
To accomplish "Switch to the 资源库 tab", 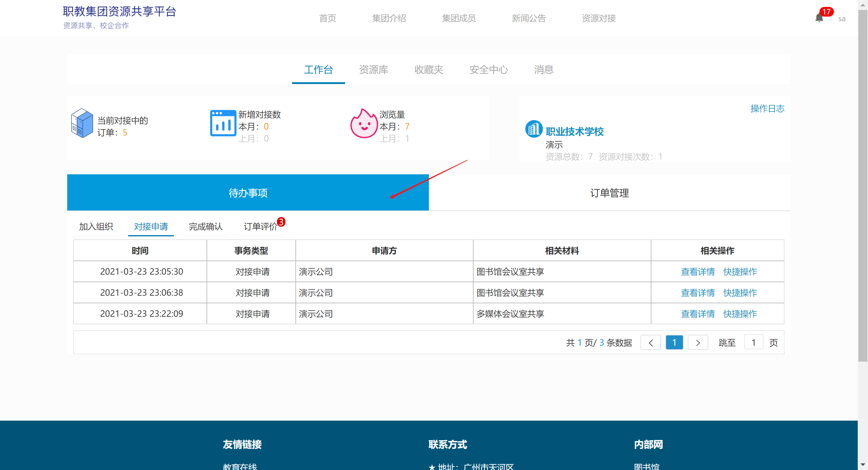I will click(373, 70).
